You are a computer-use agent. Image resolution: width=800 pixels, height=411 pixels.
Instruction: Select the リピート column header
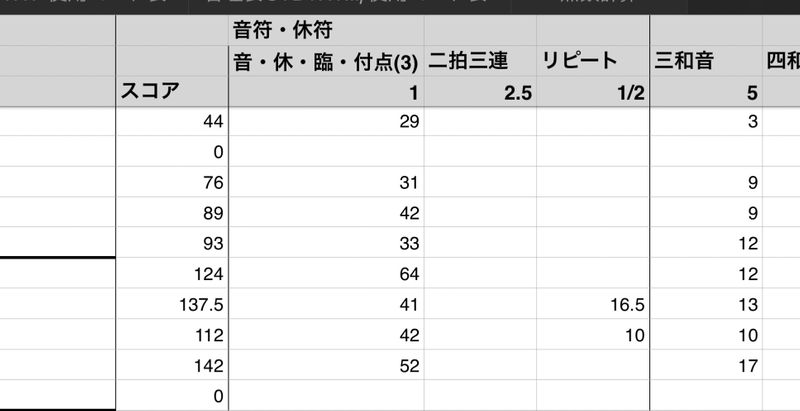(593, 60)
